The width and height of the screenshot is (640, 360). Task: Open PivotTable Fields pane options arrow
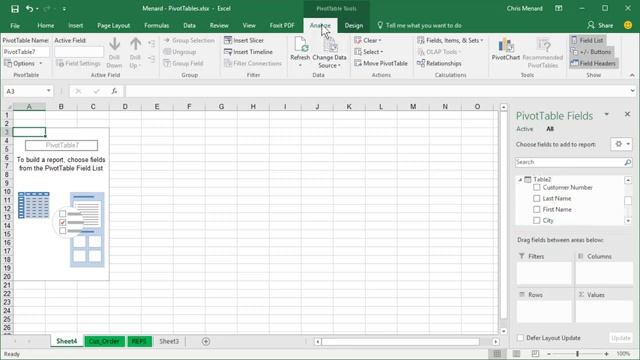tap(607, 115)
